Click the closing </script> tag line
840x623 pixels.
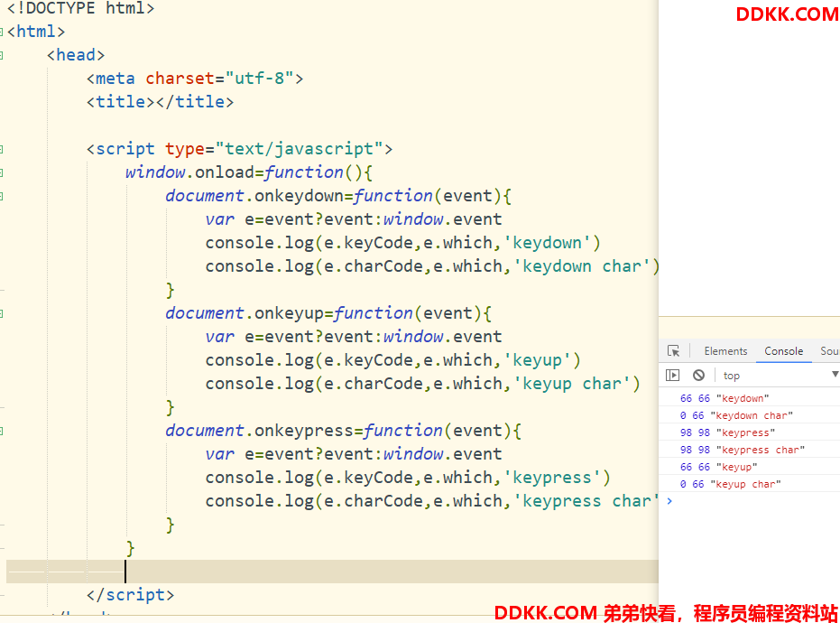click(130, 595)
